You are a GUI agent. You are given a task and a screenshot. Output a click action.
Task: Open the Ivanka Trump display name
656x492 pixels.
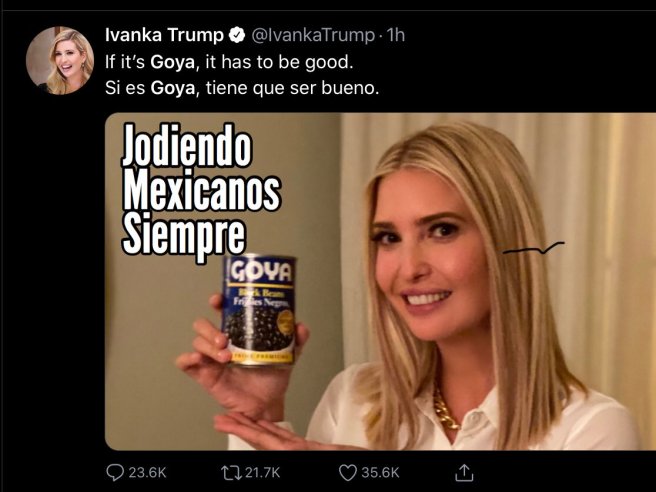click(164, 35)
